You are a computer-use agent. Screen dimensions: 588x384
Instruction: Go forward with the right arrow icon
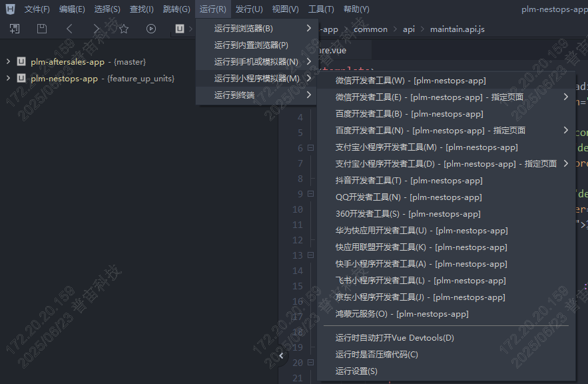pos(97,29)
